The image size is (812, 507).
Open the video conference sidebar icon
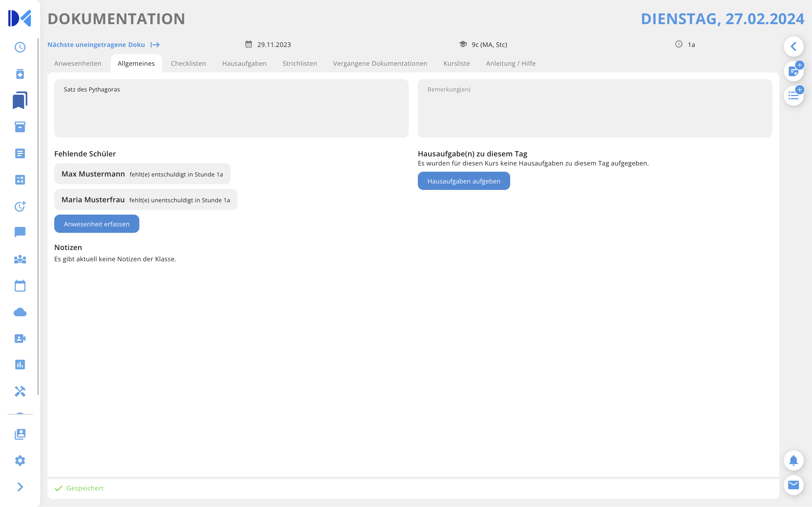tap(20, 338)
